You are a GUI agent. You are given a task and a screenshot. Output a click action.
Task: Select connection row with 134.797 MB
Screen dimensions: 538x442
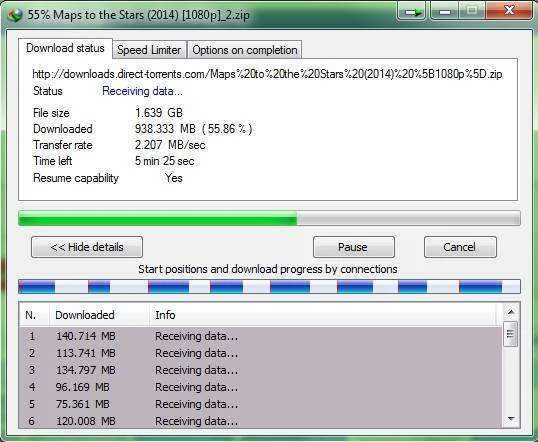click(260, 370)
